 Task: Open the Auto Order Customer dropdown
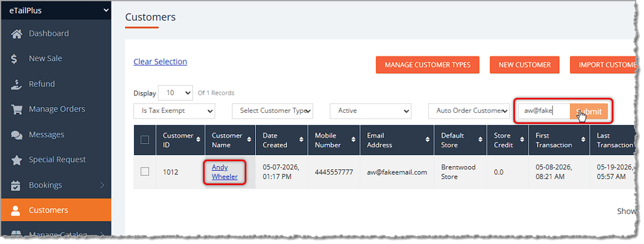click(468, 111)
